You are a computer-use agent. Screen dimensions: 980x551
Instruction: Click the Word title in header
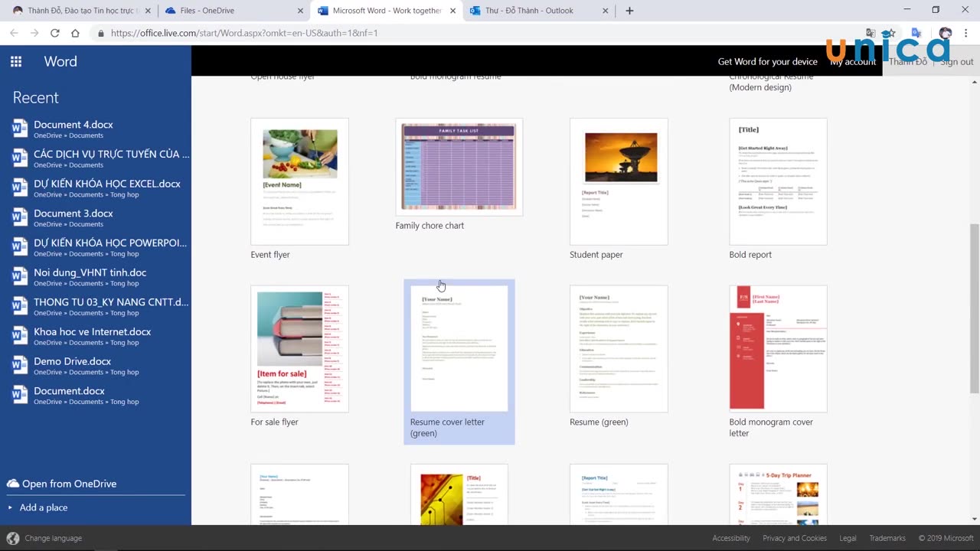pos(60,62)
